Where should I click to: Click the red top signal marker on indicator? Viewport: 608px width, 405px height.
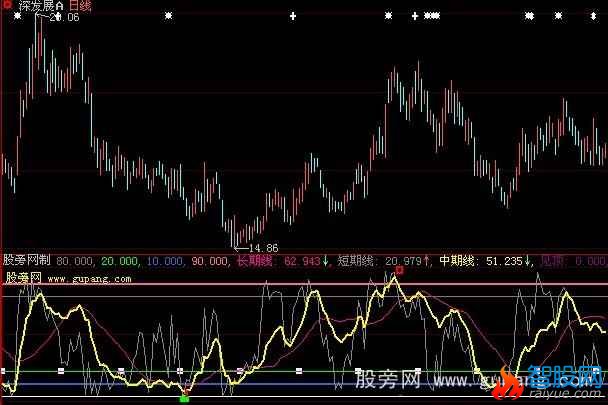[x=400, y=269]
